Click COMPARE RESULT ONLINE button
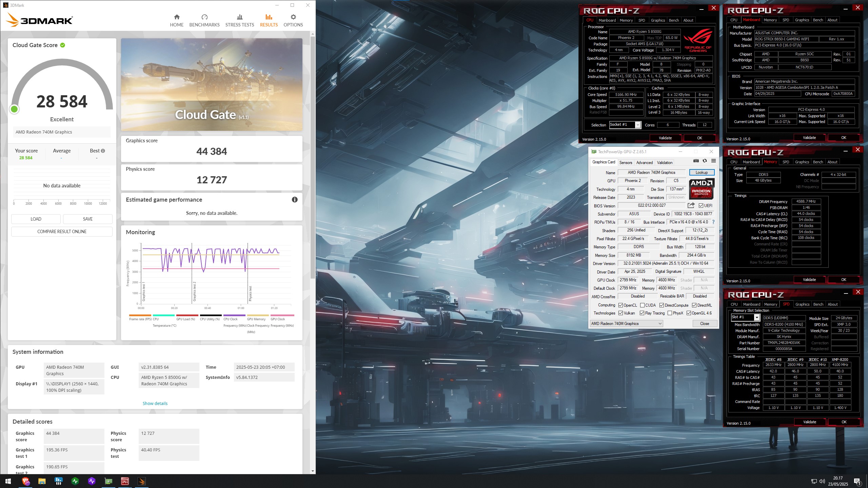 point(62,231)
